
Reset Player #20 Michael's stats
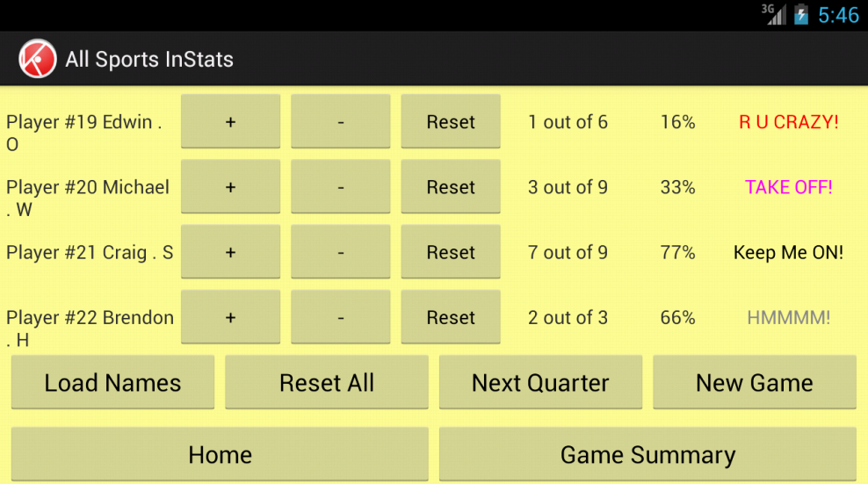coord(451,186)
